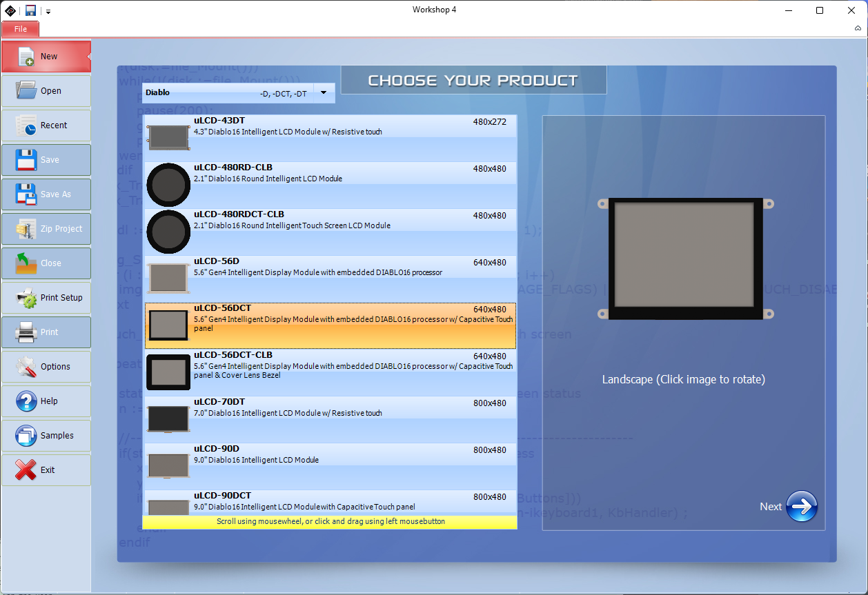This screenshot has width=868, height=595.
Task: Open Help with the question mark icon
Action: click(x=46, y=401)
